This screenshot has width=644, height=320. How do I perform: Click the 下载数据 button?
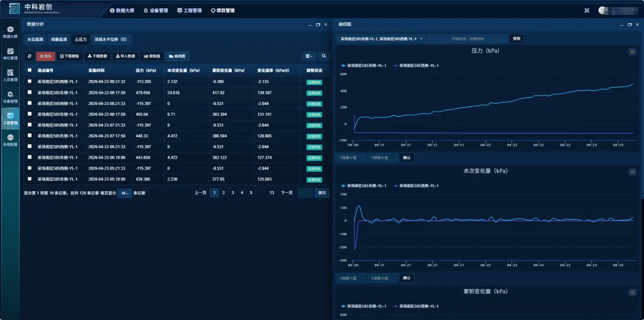[x=97, y=56]
